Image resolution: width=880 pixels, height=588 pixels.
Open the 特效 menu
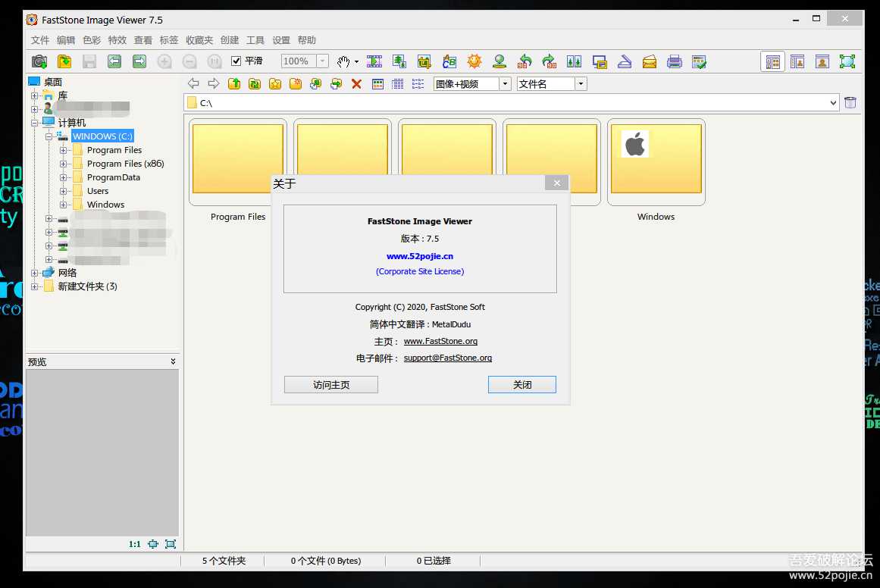[117, 40]
